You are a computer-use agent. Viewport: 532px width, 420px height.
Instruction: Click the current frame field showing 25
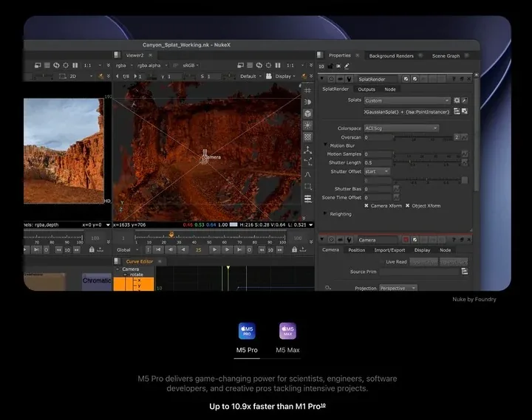[199, 249]
